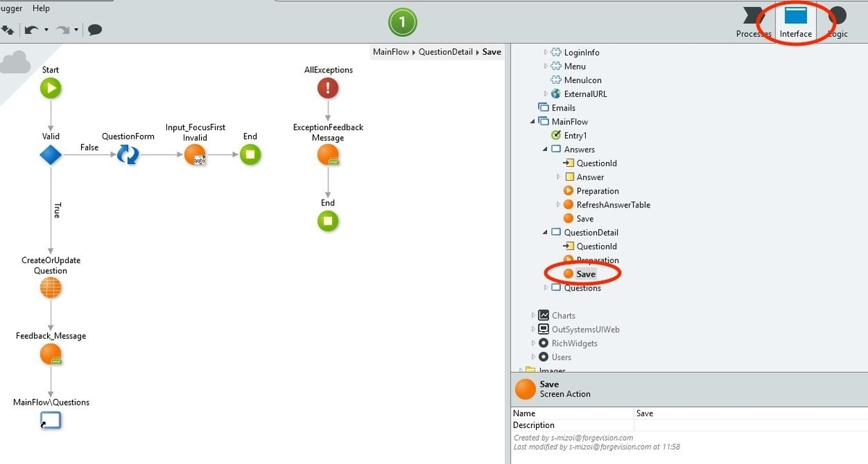868x464 pixels.
Task: Switch to the Logic tab
Action: [838, 22]
